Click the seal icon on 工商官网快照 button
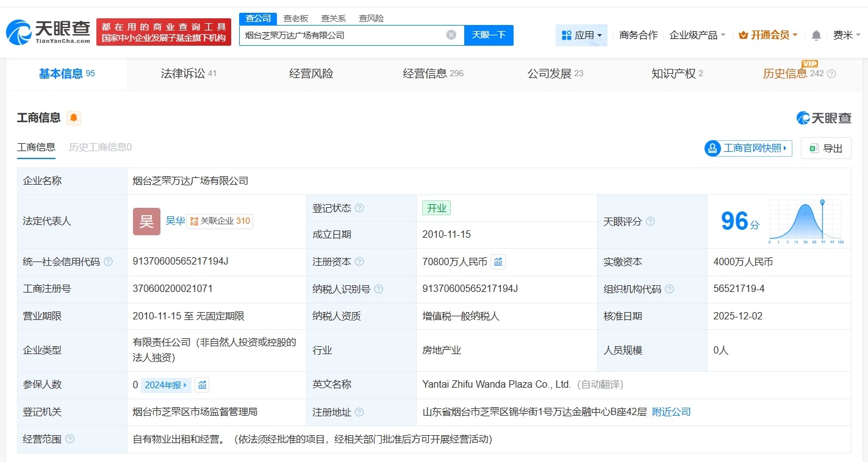Image resolution: width=868 pixels, height=462 pixels. (x=712, y=148)
